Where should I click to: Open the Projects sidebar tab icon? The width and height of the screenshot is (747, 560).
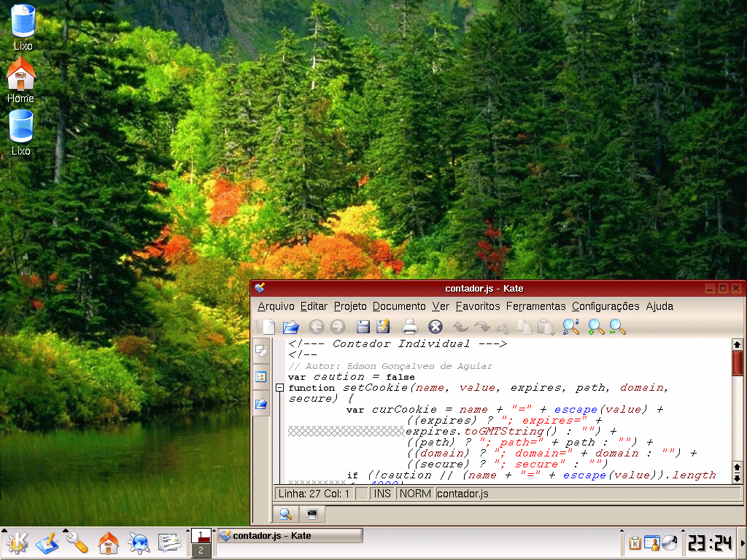point(261,377)
